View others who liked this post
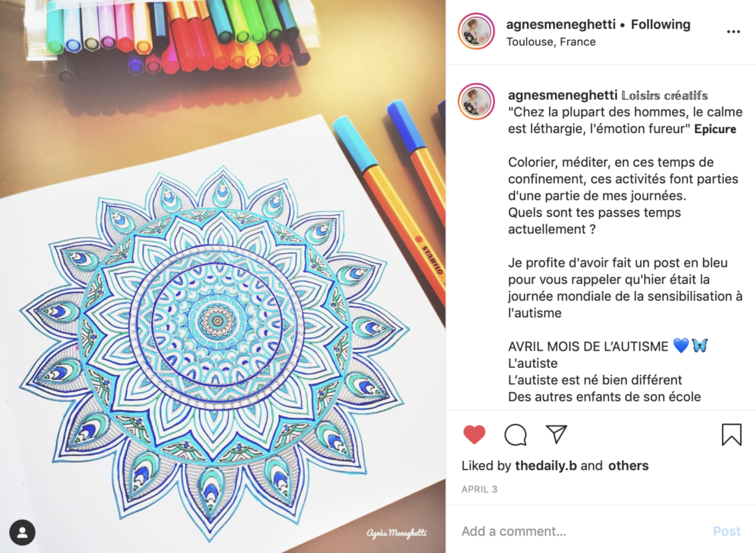 pyautogui.click(x=628, y=465)
